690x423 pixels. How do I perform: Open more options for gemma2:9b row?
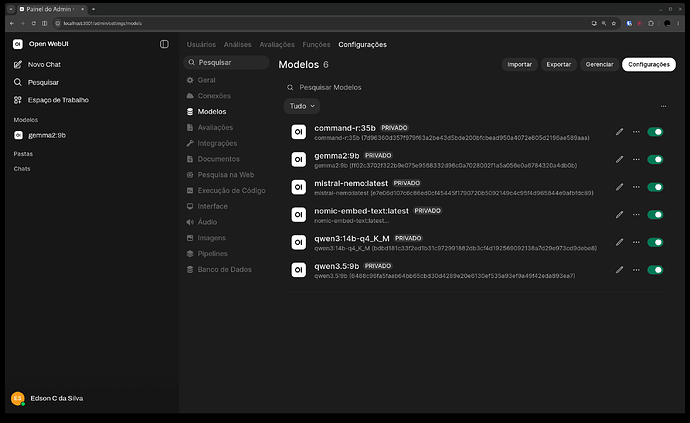(x=636, y=159)
